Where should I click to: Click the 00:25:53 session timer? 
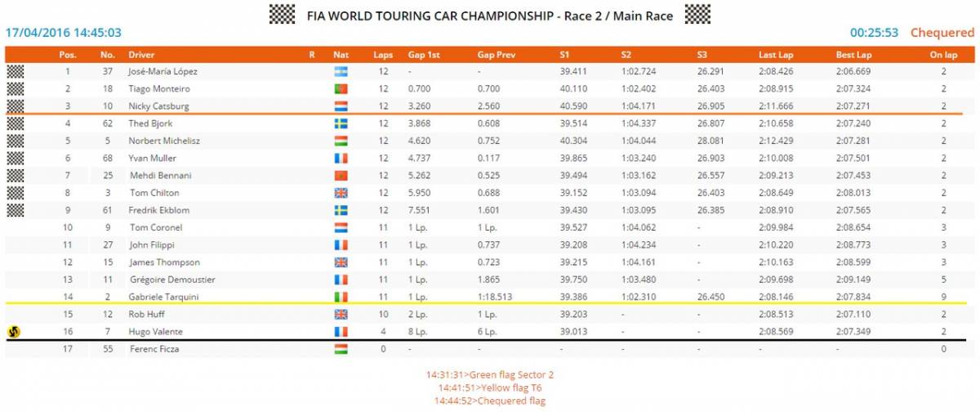pos(874,33)
